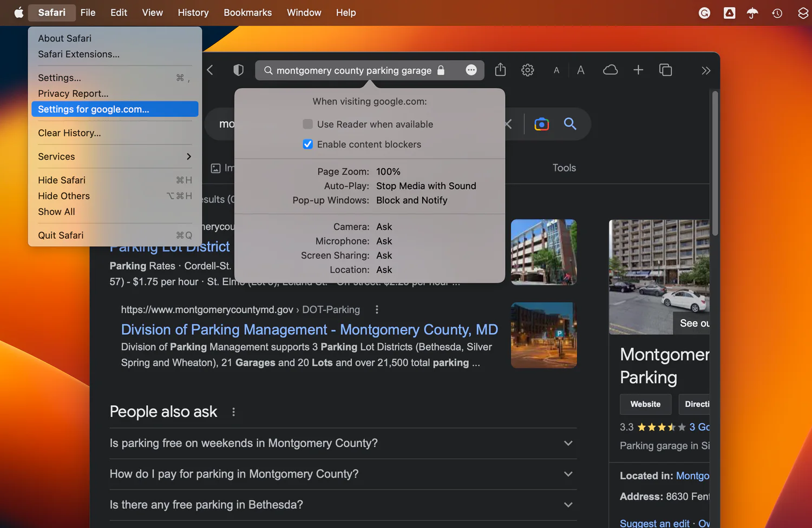Choose Hide Safari menu item
This screenshot has width=812, height=528.
coord(115,180)
